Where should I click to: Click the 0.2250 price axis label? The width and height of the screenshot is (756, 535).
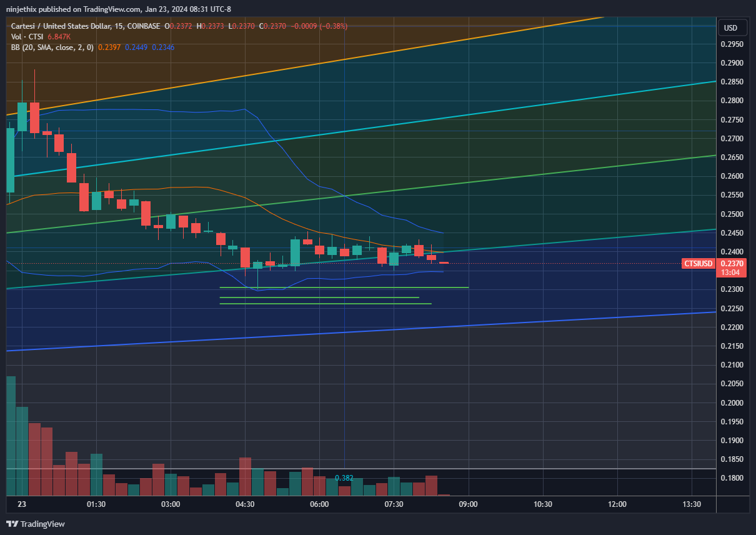(731, 309)
